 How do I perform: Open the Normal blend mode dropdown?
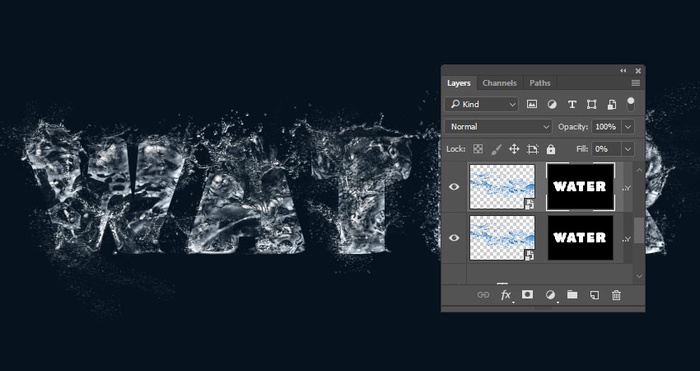point(499,127)
